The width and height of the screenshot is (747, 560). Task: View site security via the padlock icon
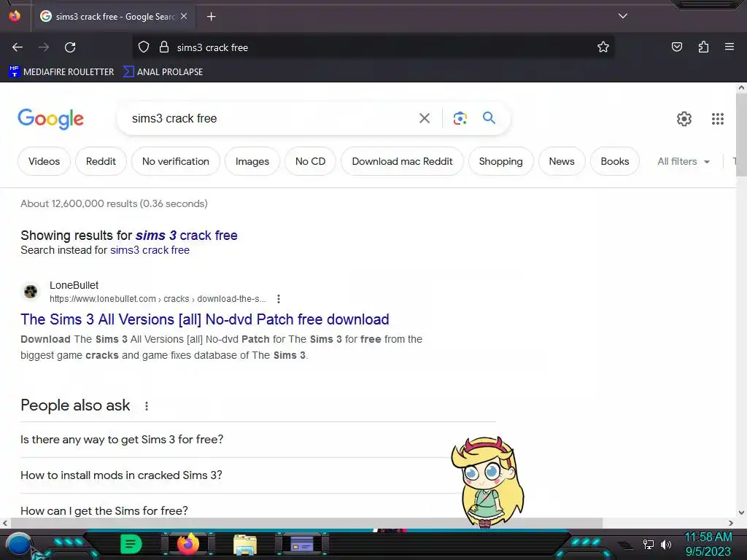(164, 47)
